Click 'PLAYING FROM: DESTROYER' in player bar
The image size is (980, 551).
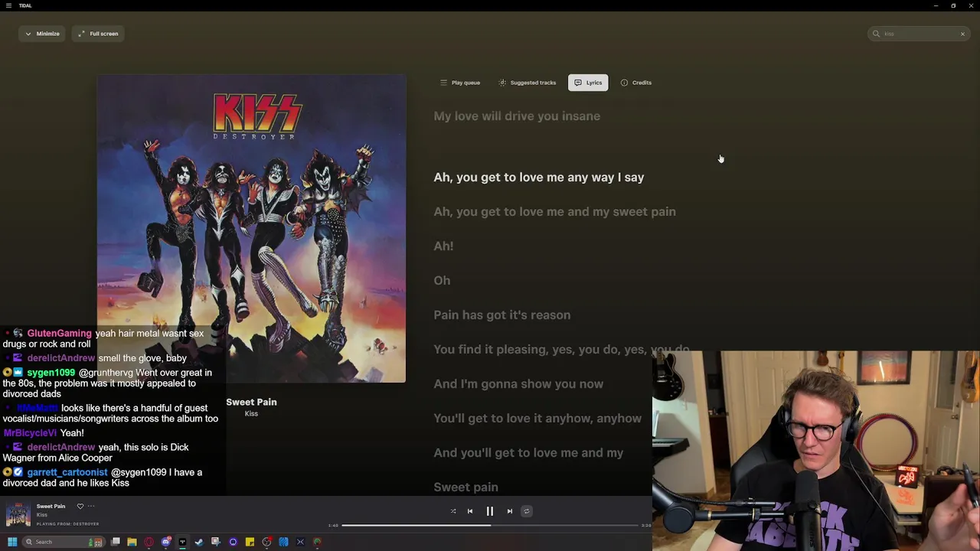(68, 524)
